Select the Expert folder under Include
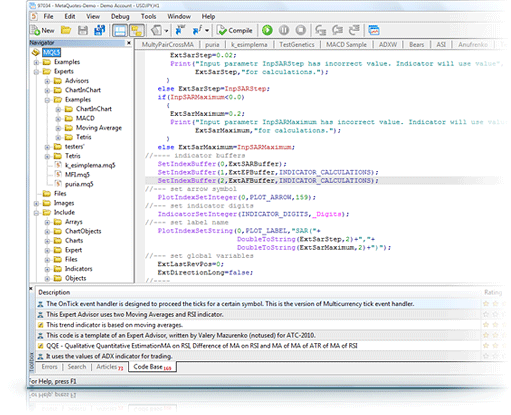The height and width of the screenshot is (415, 511). (73, 250)
